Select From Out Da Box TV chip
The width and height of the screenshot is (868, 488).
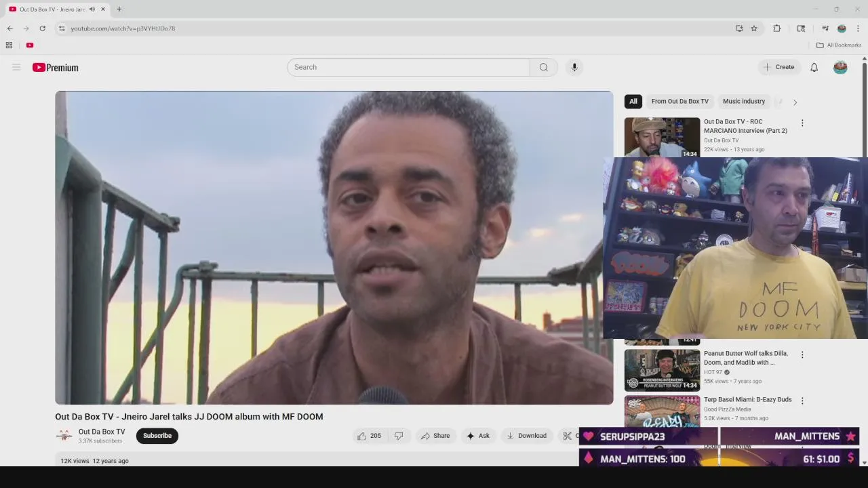click(679, 102)
